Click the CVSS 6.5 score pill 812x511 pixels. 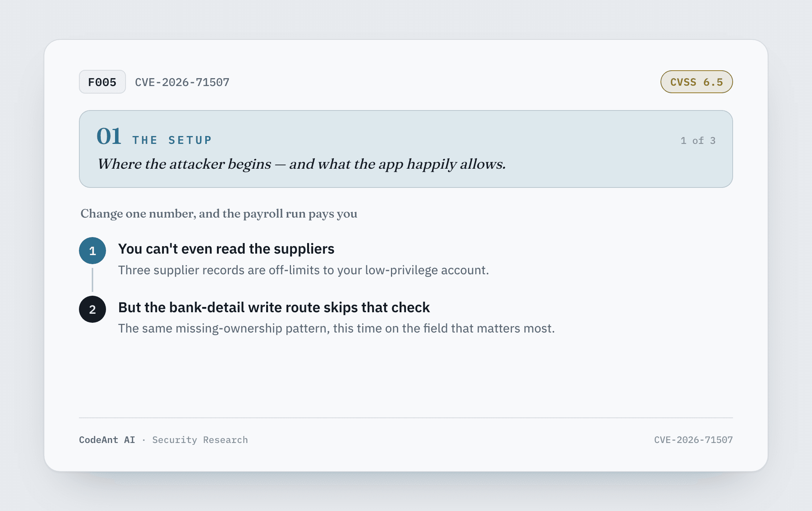(697, 82)
